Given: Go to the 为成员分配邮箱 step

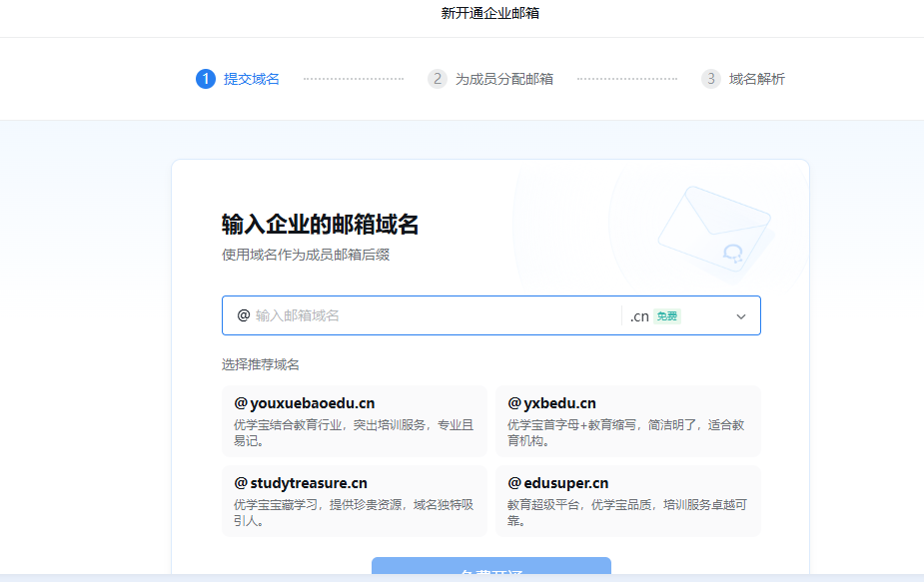Looking at the screenshot, I should coord(503,79).
